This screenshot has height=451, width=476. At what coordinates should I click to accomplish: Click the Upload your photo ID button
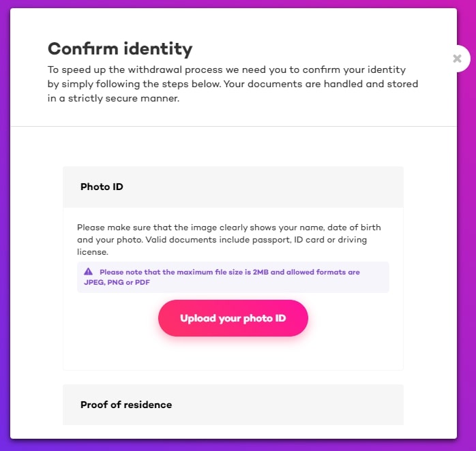tap(233, 318)
